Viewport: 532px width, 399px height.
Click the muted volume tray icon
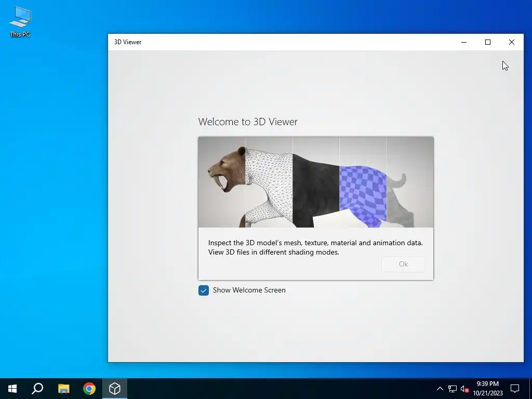464,389
